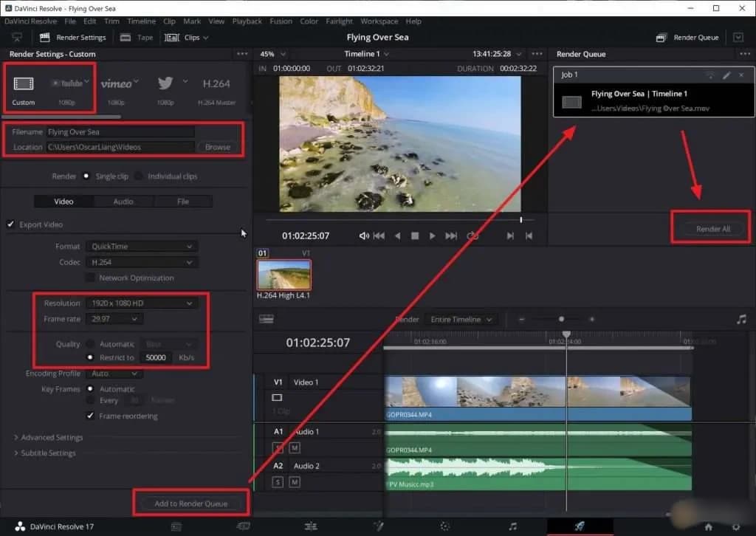Choose the Vimeo 1080p preset

point(116,83)
